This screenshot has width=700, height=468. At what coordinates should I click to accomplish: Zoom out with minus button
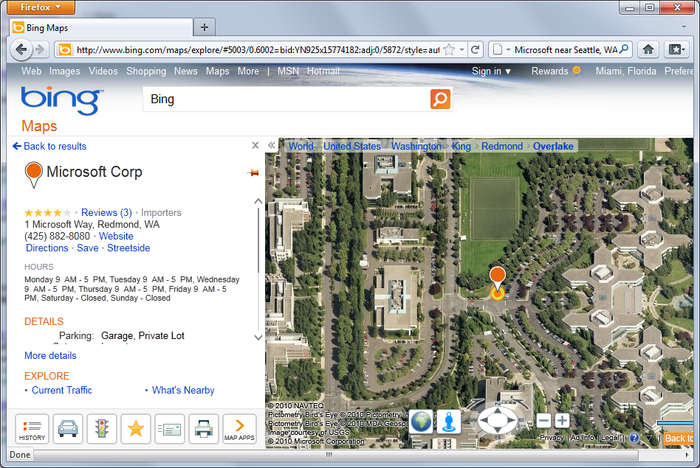click(543, 421)
